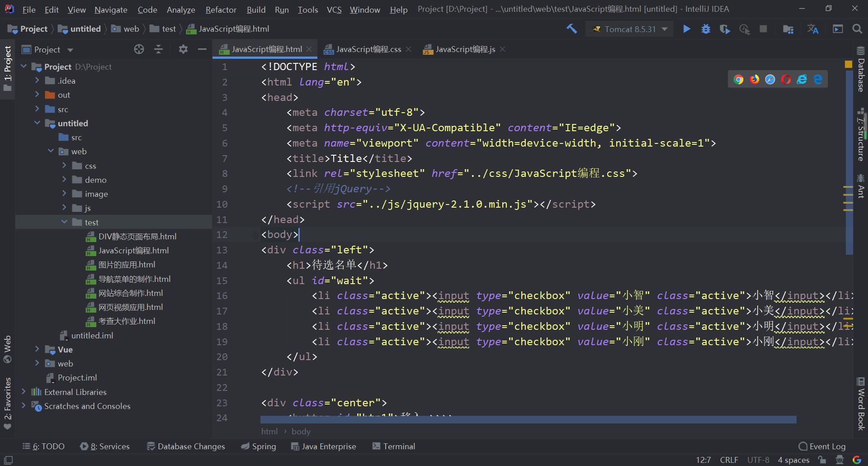Open the Event Log
This screenshot has width=868, height=466.
[x=822, y=446]
